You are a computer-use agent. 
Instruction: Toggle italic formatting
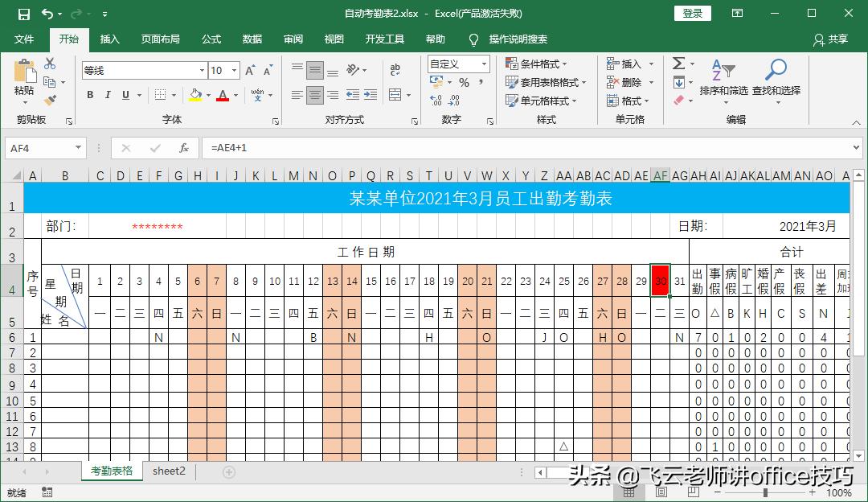pyautogui.click(x=108, y=95)
